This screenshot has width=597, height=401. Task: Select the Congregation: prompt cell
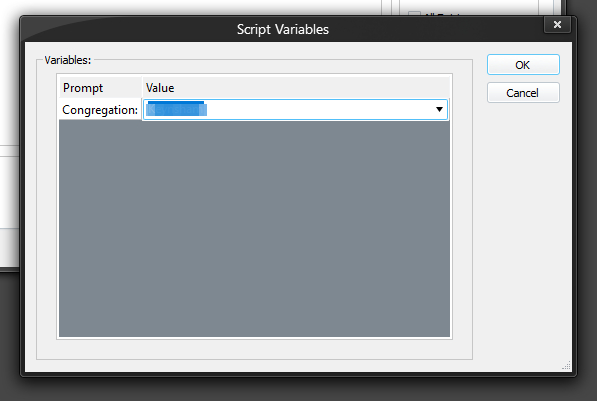[x=101, y=110]
